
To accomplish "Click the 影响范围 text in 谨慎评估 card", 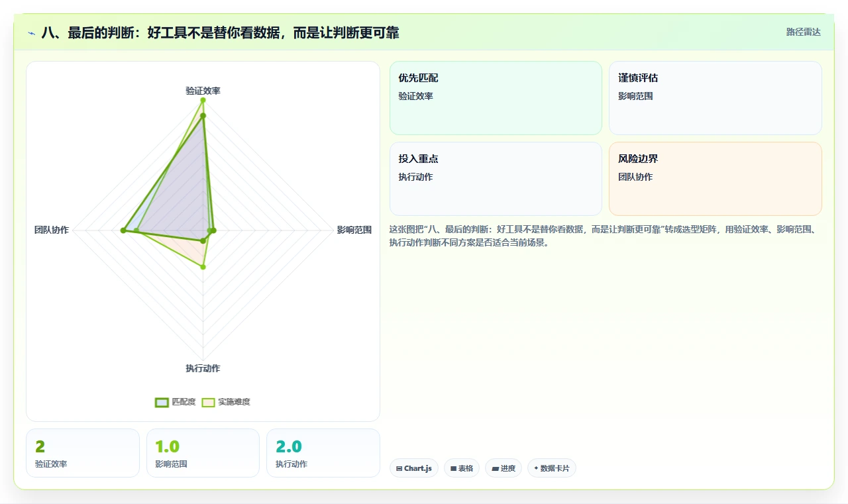I will pos(635,96).
